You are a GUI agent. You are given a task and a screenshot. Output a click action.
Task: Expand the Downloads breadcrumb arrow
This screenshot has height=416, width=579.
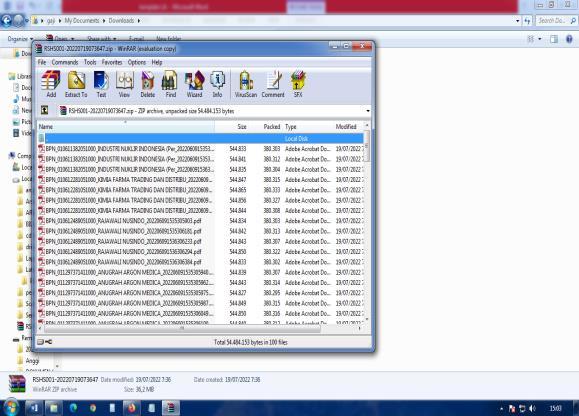click(139, 21)
